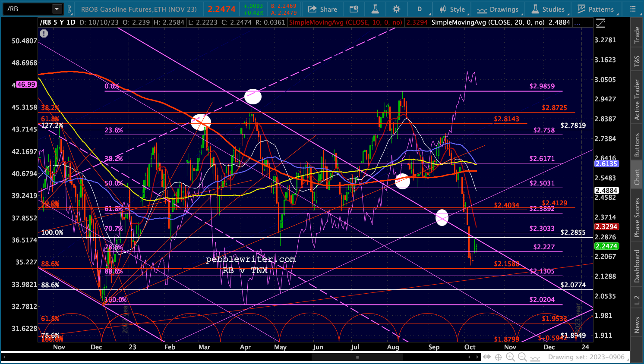Click the 2.2474 green last-price bubble

pos(606,246)
